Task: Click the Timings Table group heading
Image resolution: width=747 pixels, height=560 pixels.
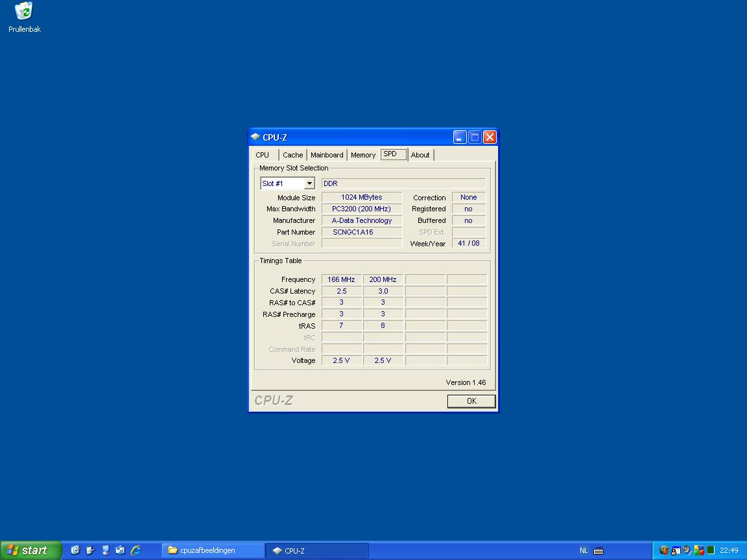Action: (x=281, y=261)
